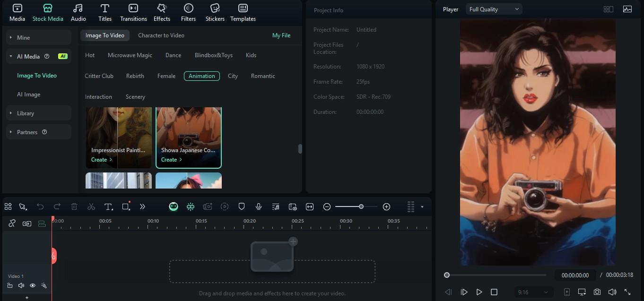Switch to the Media tab
This screenshot has height=301, width=644.
click(x=17, y=13)
